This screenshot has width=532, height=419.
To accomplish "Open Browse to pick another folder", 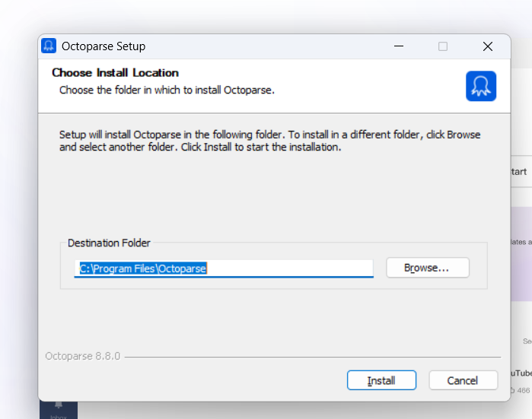I will [428, 268].
